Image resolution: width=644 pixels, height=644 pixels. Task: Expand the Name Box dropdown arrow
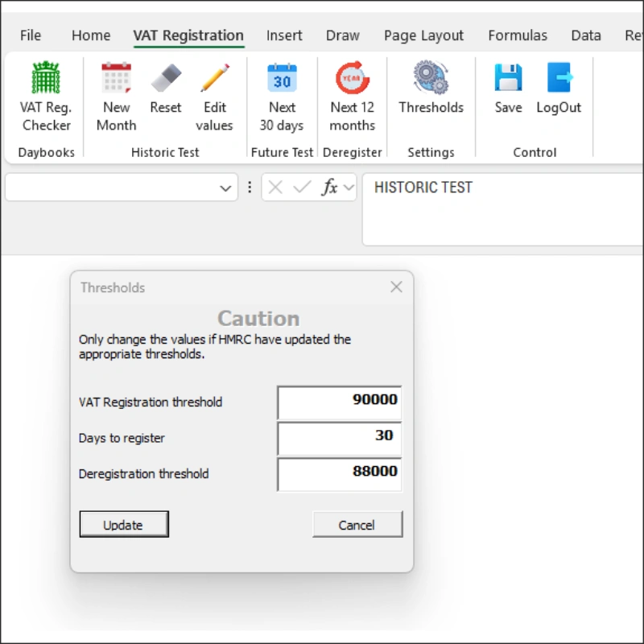pos(225,188)
